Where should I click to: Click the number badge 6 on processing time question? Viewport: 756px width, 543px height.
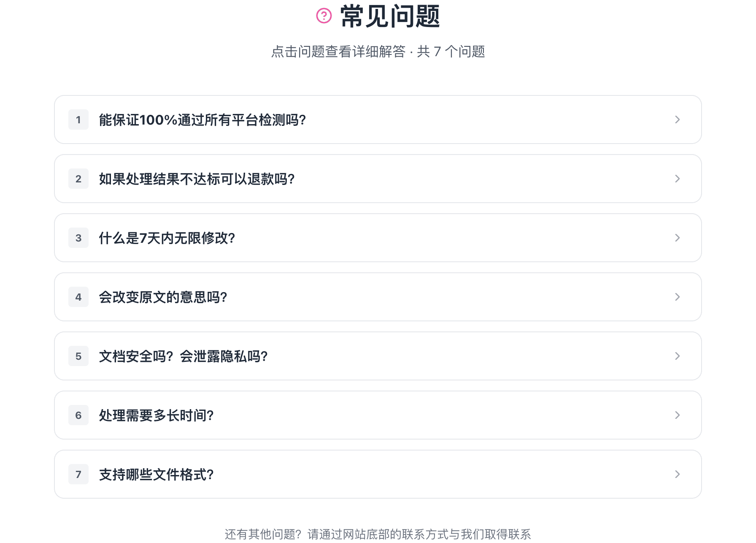tap(78, 415)
